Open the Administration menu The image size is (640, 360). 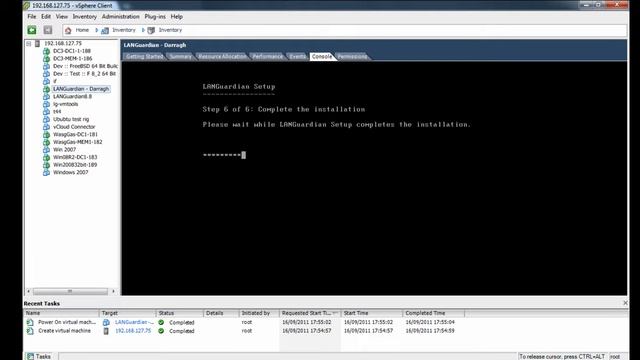pyautogui.click(x=120, y=17)
